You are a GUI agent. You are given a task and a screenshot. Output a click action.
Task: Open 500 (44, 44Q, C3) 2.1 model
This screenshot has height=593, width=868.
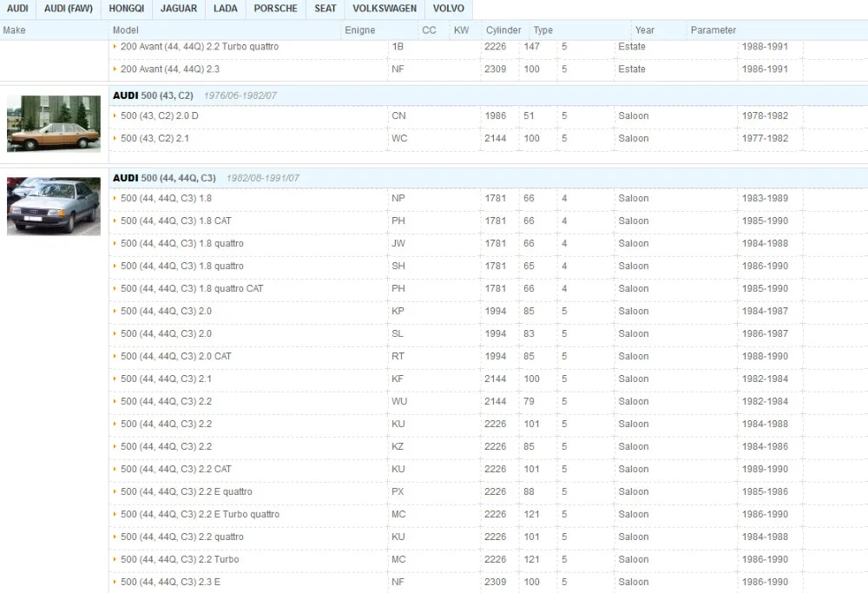[x=166, y=379]
